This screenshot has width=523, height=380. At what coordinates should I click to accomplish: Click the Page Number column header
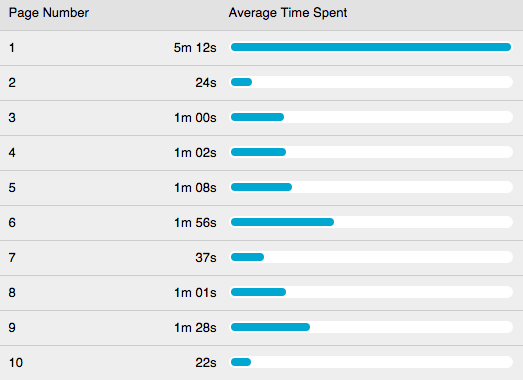(x=49, y=13)
